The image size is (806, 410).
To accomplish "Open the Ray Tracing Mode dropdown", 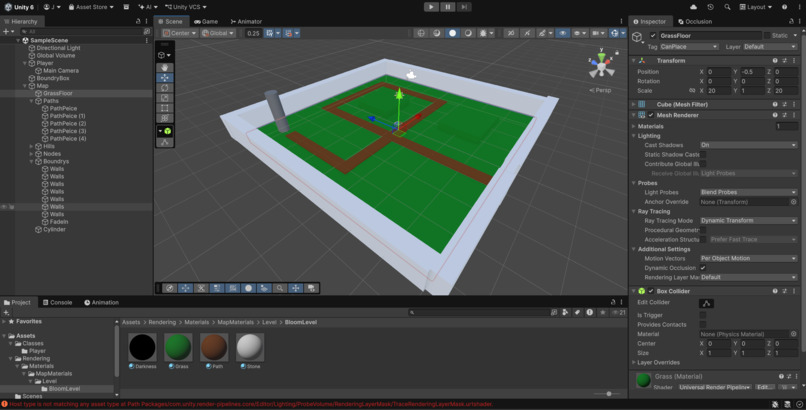I will pyautogui.click(x=748, y=220).
